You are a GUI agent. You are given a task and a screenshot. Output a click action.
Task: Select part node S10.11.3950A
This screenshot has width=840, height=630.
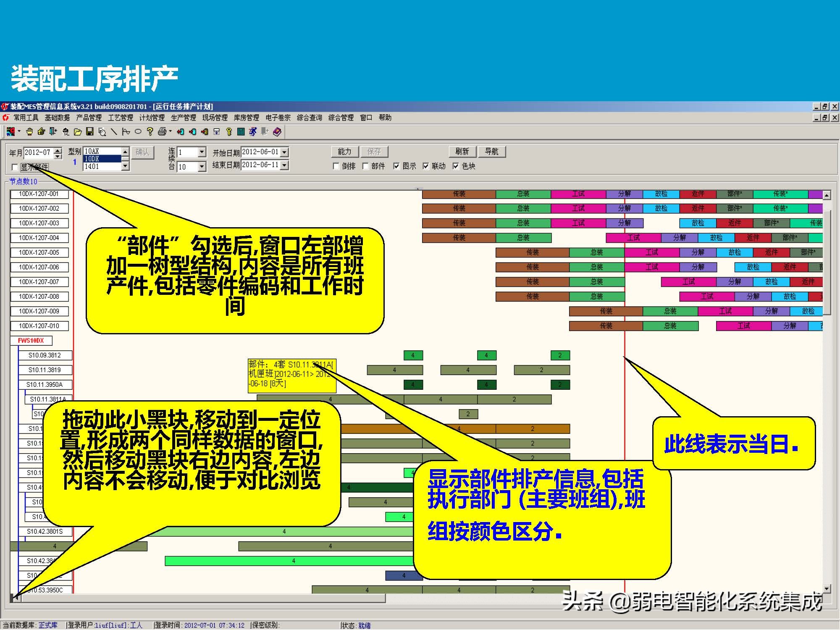[x=45, y=385]
